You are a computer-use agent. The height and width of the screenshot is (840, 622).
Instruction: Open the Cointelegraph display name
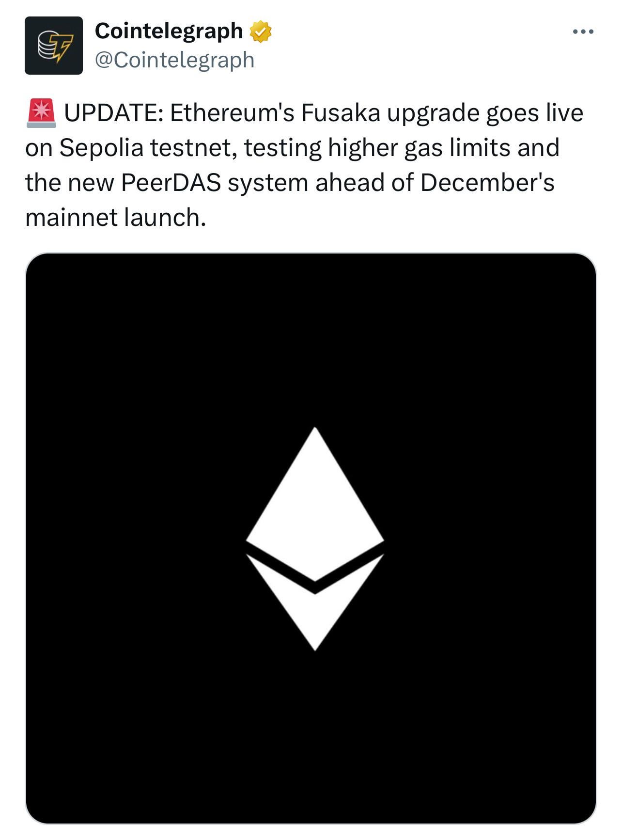[169, 31]
